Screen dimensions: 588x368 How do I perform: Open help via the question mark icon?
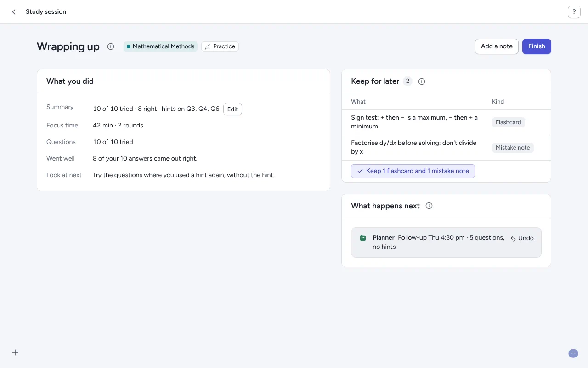574,12
